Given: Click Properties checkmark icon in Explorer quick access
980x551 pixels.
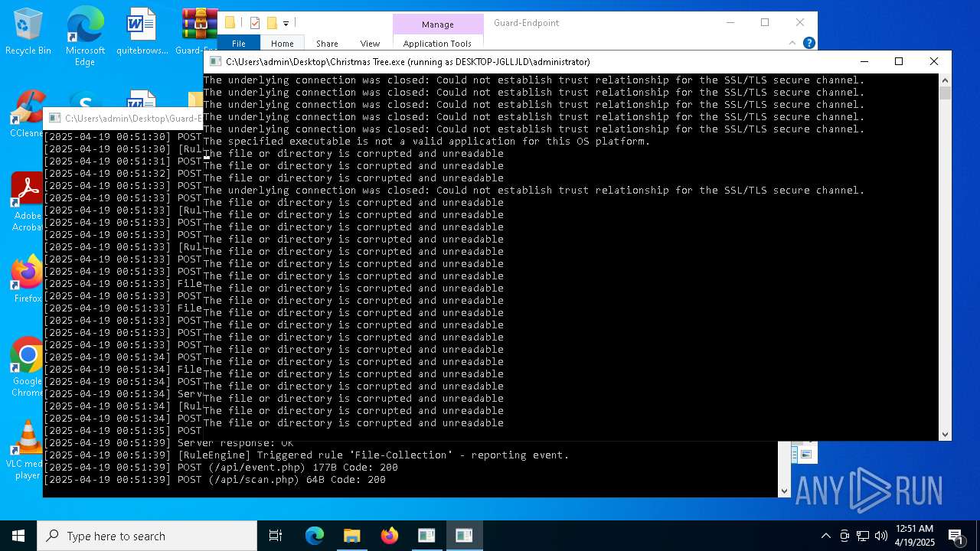Looking at the screenshot, I should (x=255, y=23).
